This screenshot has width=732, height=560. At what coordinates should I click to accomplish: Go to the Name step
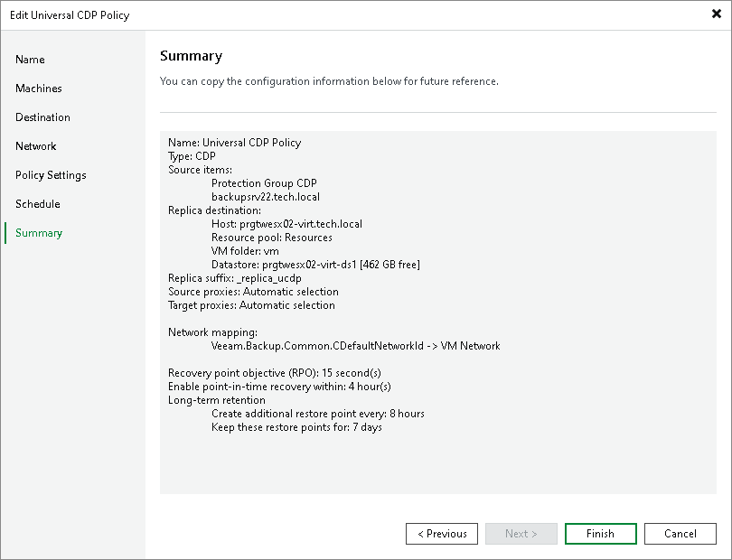click(30, 60)
